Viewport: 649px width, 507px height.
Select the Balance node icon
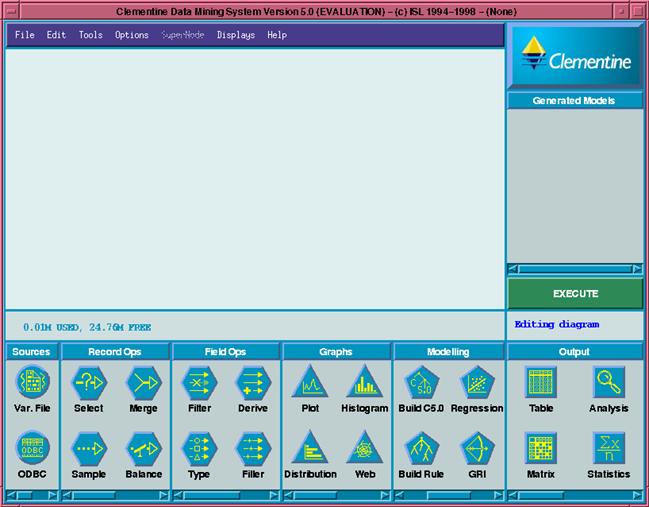[x=144, y=448]
